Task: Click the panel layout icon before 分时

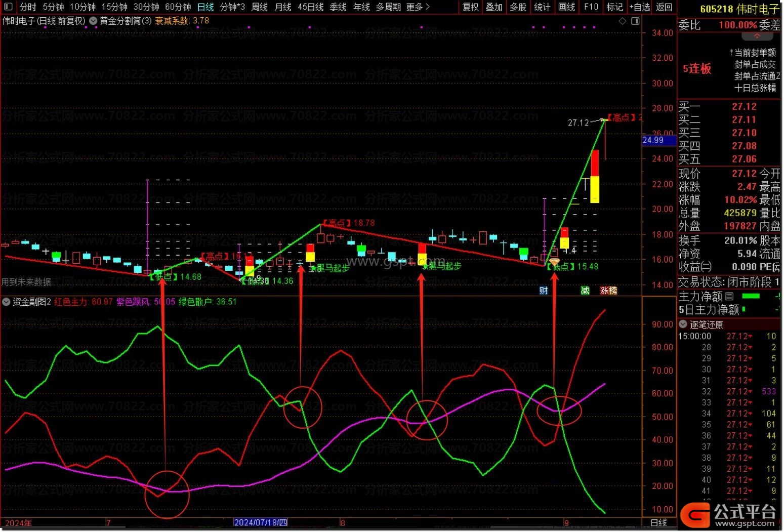Action: 9,7
